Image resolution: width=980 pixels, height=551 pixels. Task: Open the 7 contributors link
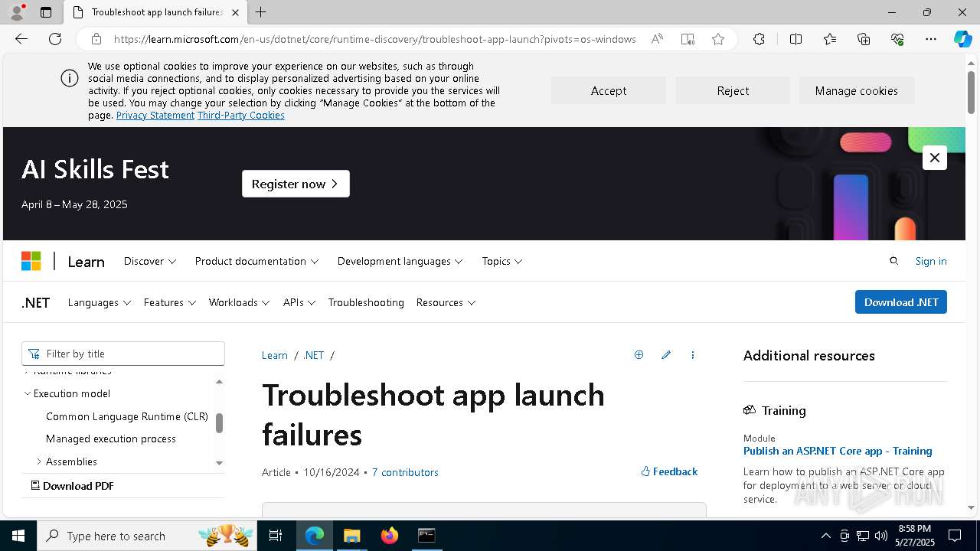[405, 472]
